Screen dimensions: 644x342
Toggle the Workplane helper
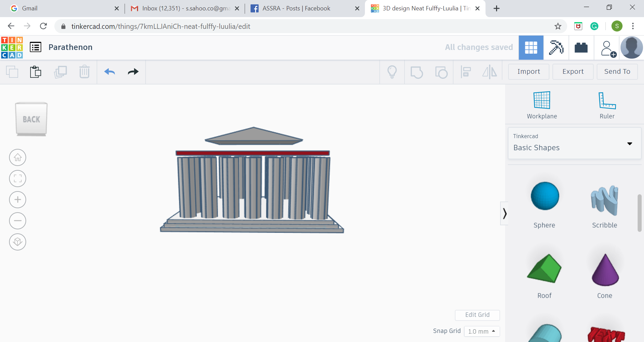coord(541,104)
